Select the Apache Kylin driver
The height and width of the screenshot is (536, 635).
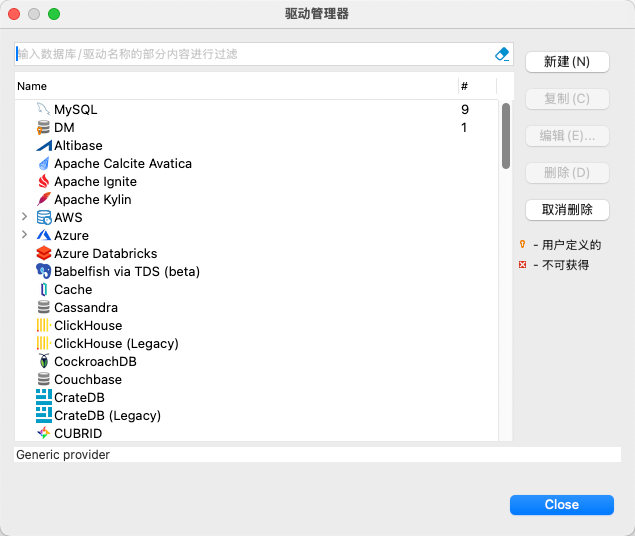257,199
